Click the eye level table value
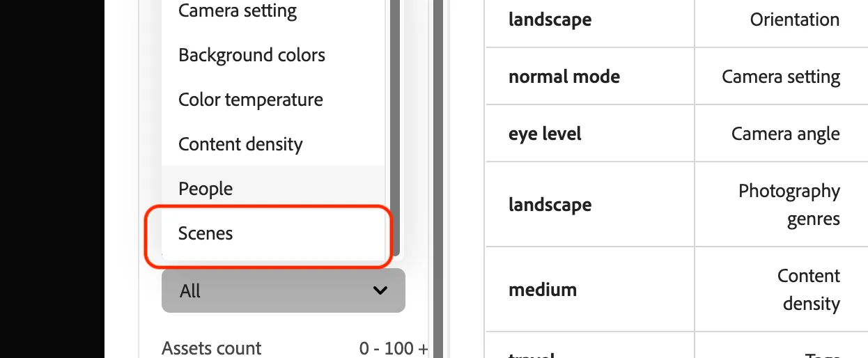 (x=545, y=134)
